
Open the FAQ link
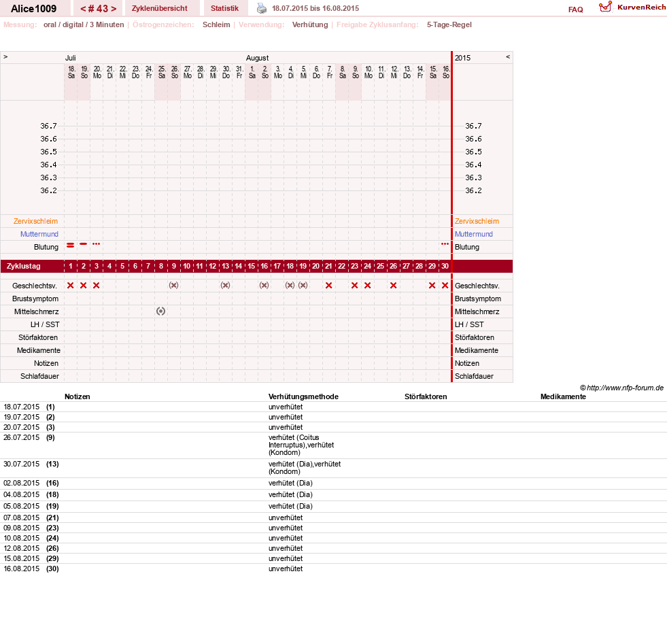coord(575,10)
